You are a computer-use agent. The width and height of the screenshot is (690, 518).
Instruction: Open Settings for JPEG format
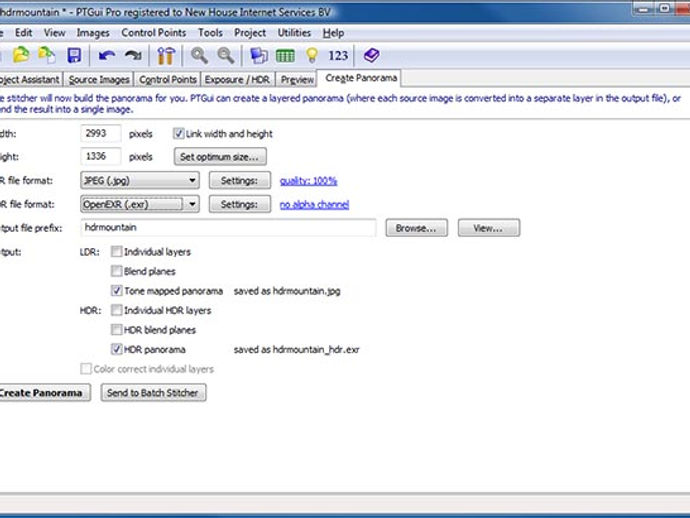(239, 180)
